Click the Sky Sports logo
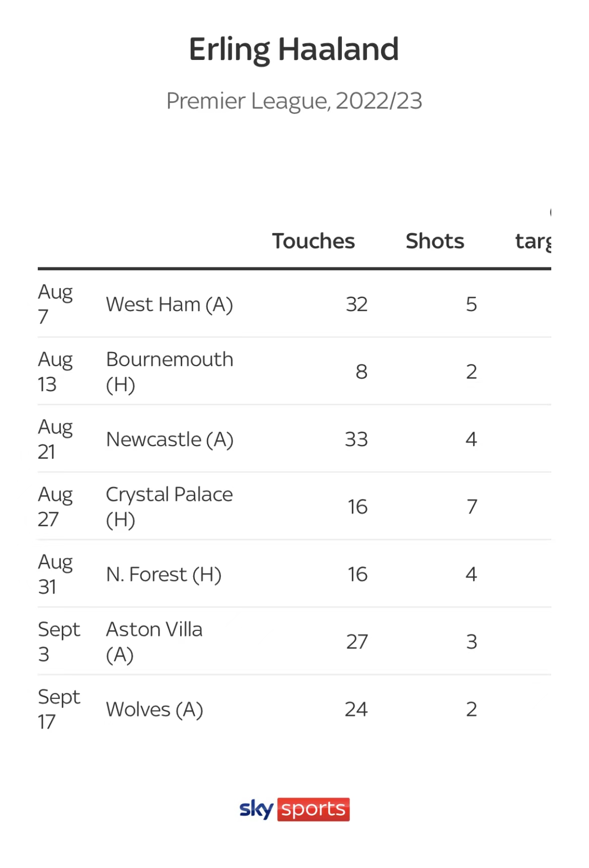Viewport: 589px width, 868px height. [x=294, y=809]
